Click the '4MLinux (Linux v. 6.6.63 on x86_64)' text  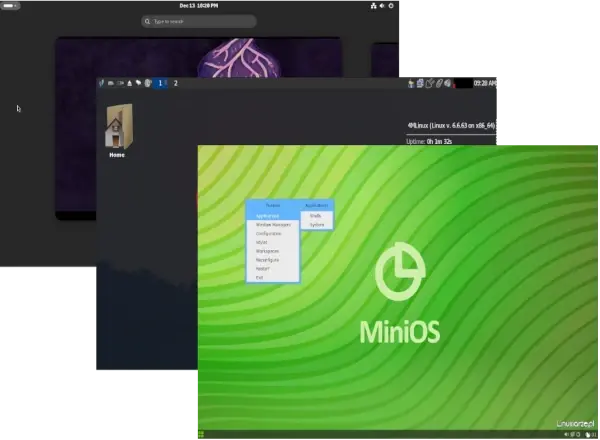(451, 125)
